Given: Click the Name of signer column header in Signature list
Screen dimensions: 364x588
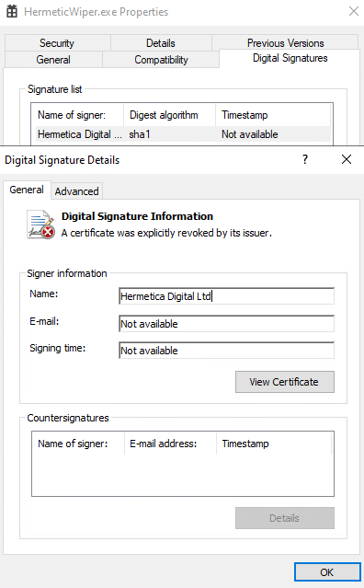Looking at the screenshot, I should pos(80,115).
